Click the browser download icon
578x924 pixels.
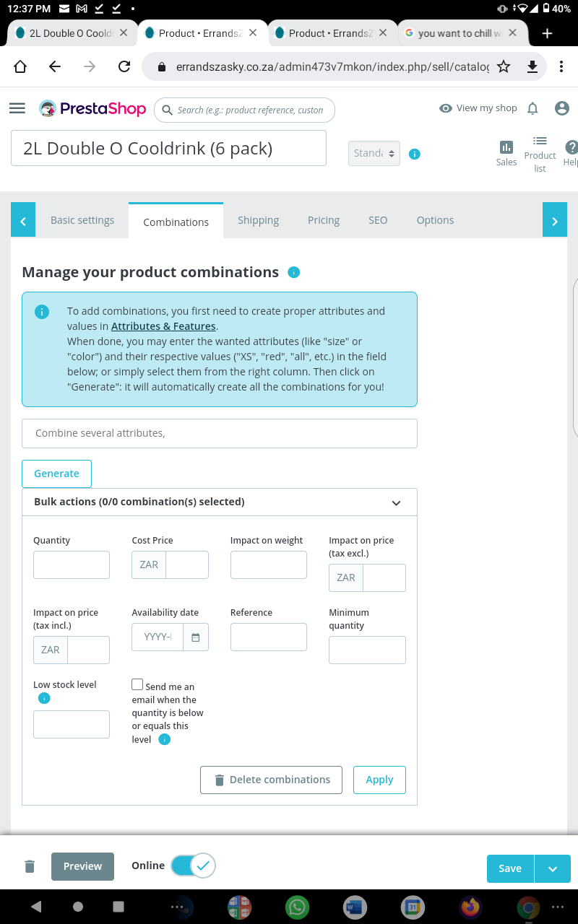pyautogui.click(x=532, y=66)
